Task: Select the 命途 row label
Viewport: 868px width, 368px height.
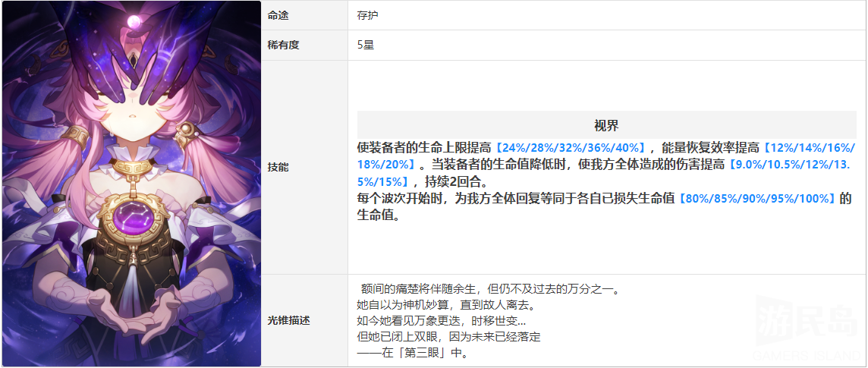Action: click(278, 15)
